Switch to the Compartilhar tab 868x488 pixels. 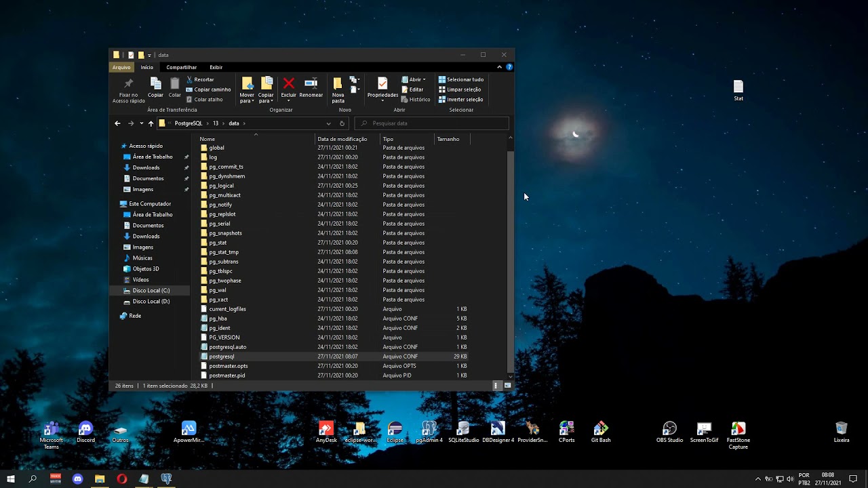pyautogui.click(x=182, y=67)
